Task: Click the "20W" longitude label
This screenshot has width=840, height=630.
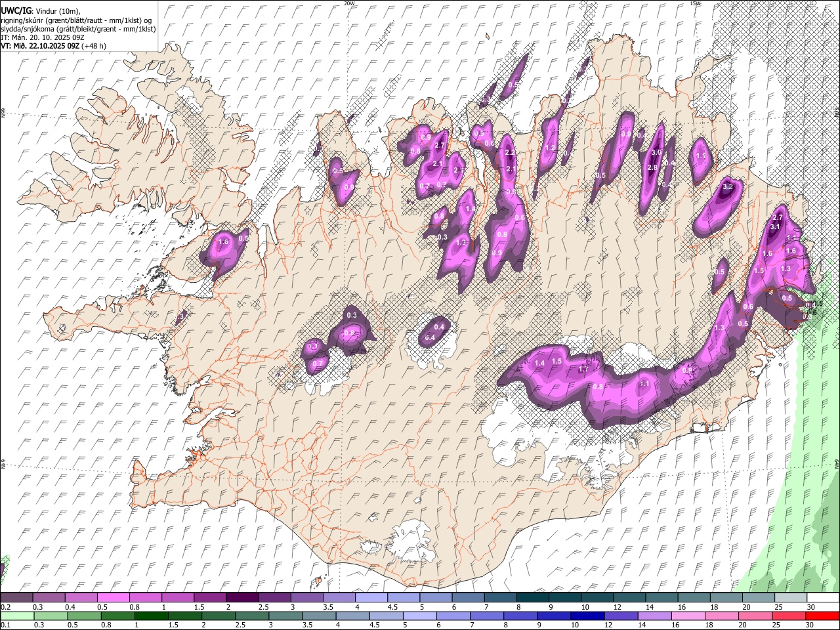Action: coord(349,3)
